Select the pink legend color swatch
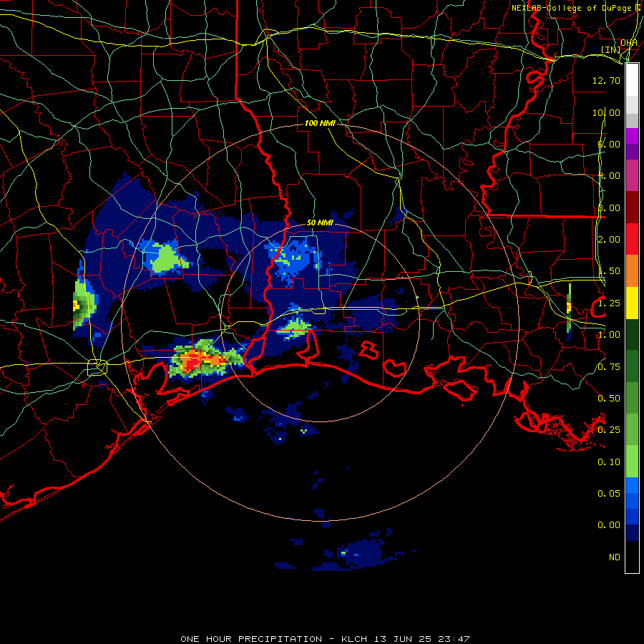The image size is (644, 644). coord(632,175)
